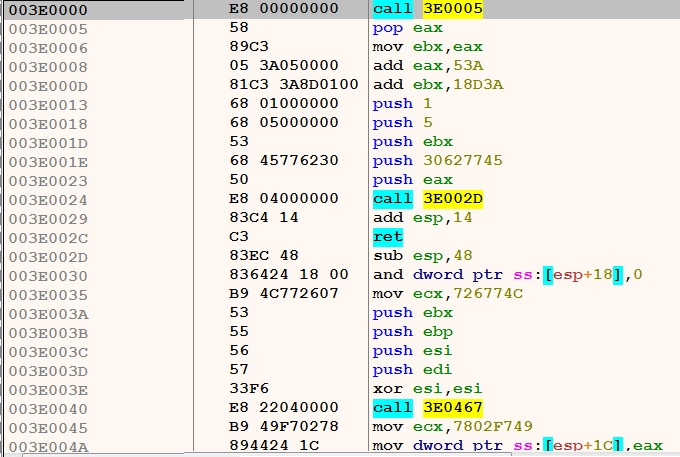Click opcode bytes 05 3A050000

tap(284, 65)
